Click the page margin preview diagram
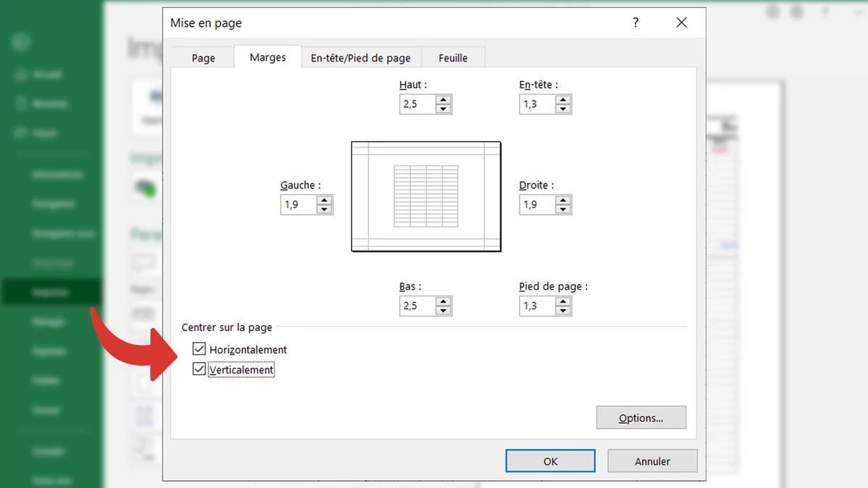The height and width of the screenshot is (488, 868). (x=426, y=197)
